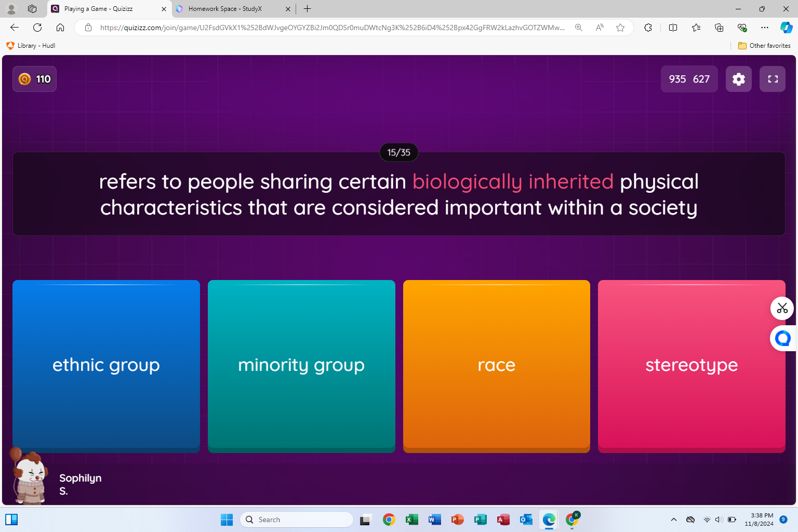This screenshot has width=798, height=532.
Task: Enter fullscreen mode in Quizizz
Action: [773, 79]
